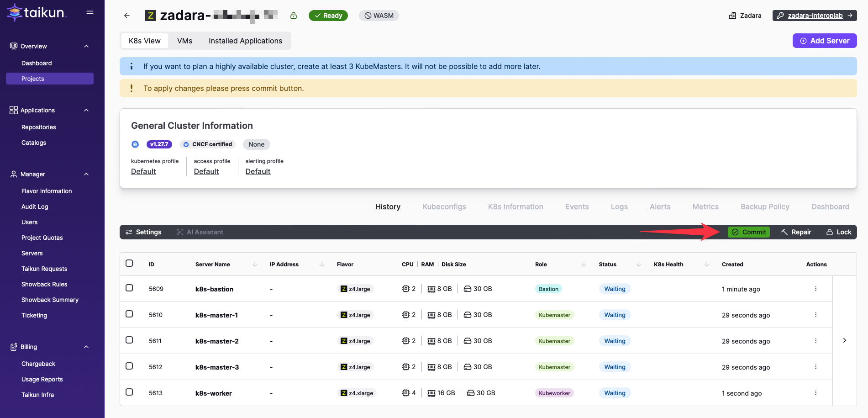Click the unlocked padlock icon beside project name
This screenshot has width=868, height=418.
click(x=294, y=16)
